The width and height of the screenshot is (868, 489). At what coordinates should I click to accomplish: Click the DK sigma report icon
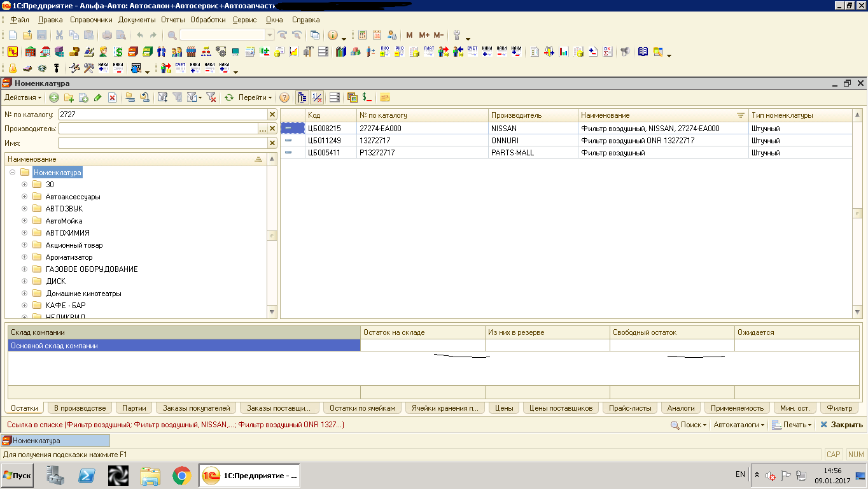coord(607,52)
